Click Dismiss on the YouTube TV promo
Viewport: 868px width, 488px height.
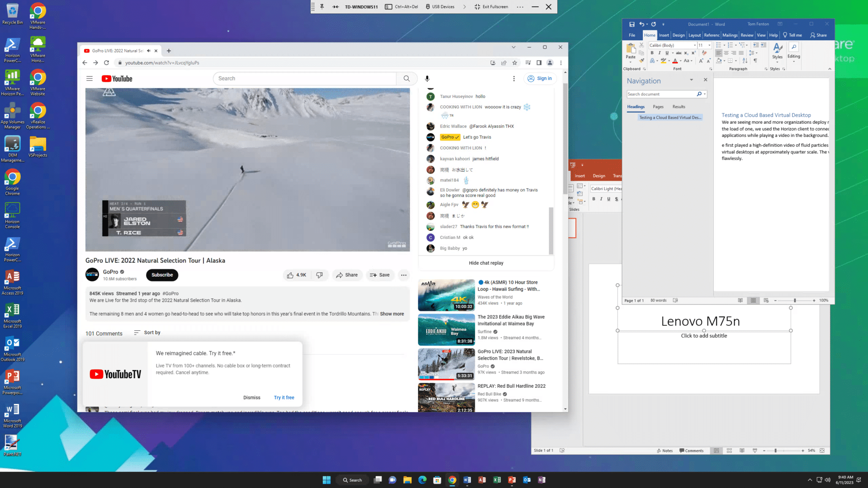[252, 398]
